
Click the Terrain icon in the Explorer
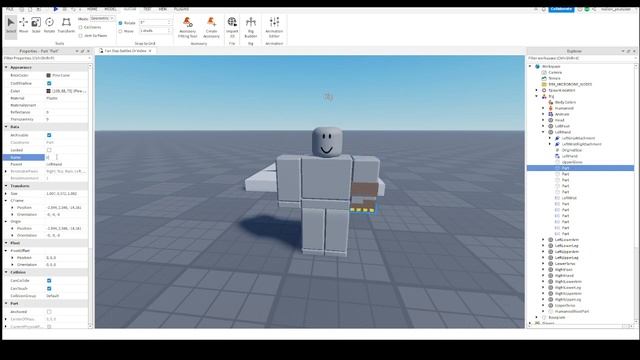pyautogui.click(x=544, y=78)
